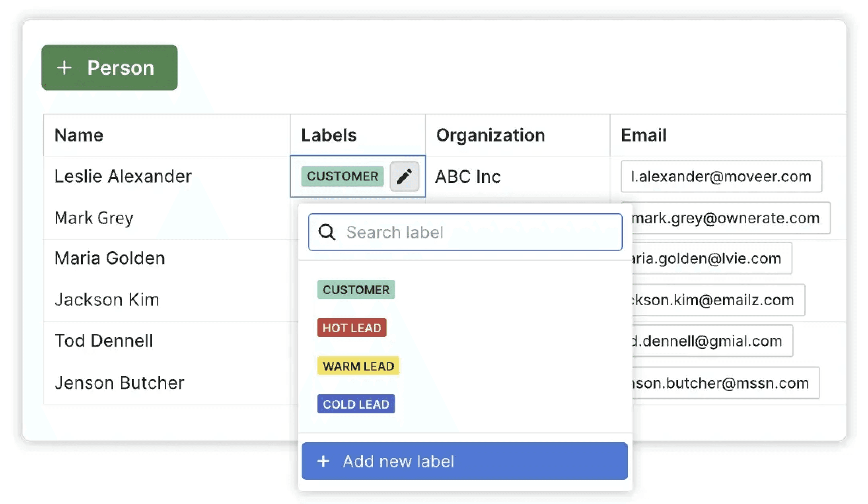Click the plus icon on Person button

(64, 68)
